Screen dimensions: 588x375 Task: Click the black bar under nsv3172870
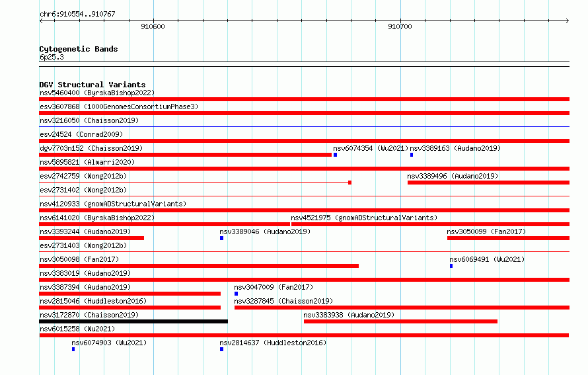[x=133, y=321]
